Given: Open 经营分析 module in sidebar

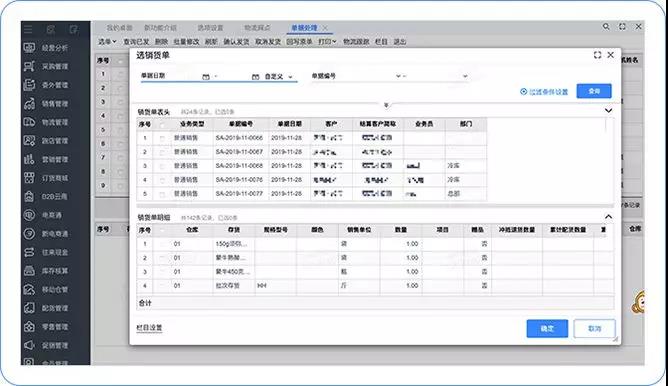Looking at the screenshot, I should click(x=46, y=48).
